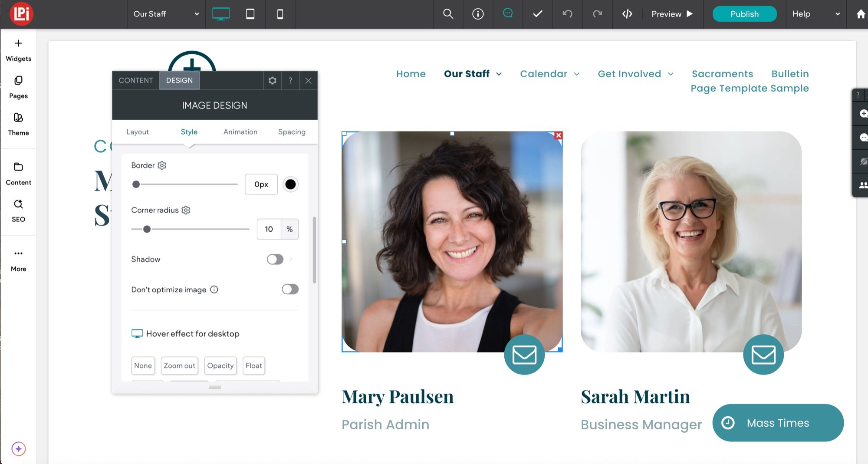Open the site search tool
Screen dimensions: 868x464
click(448, 14)
